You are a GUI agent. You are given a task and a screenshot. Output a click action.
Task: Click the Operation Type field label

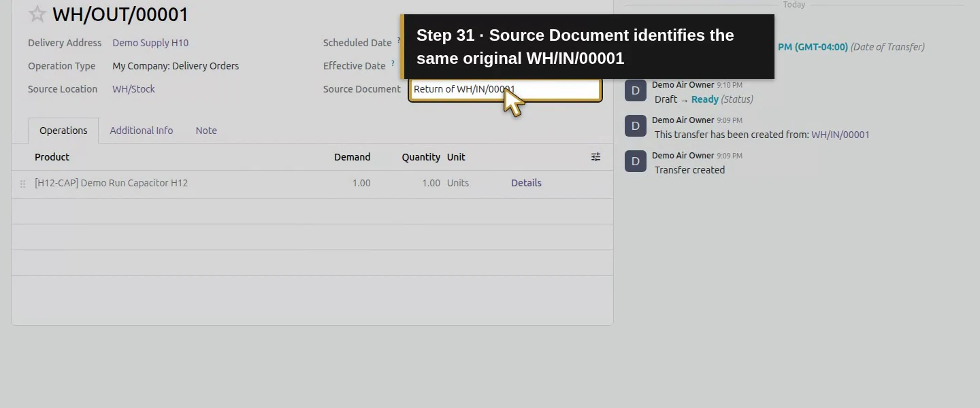[x=62, y=66]
